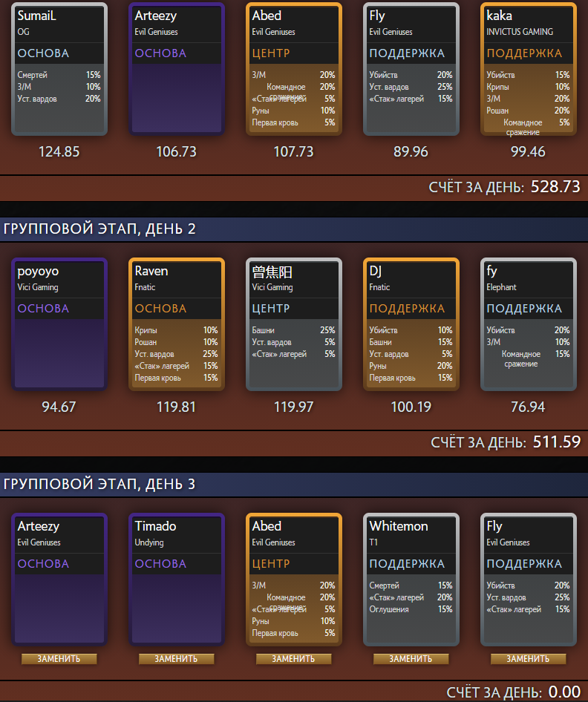Select the Whitemon T1 support card
Image resolution: width=588 pixels, height=702 pixels.
[x=411, y=580]
